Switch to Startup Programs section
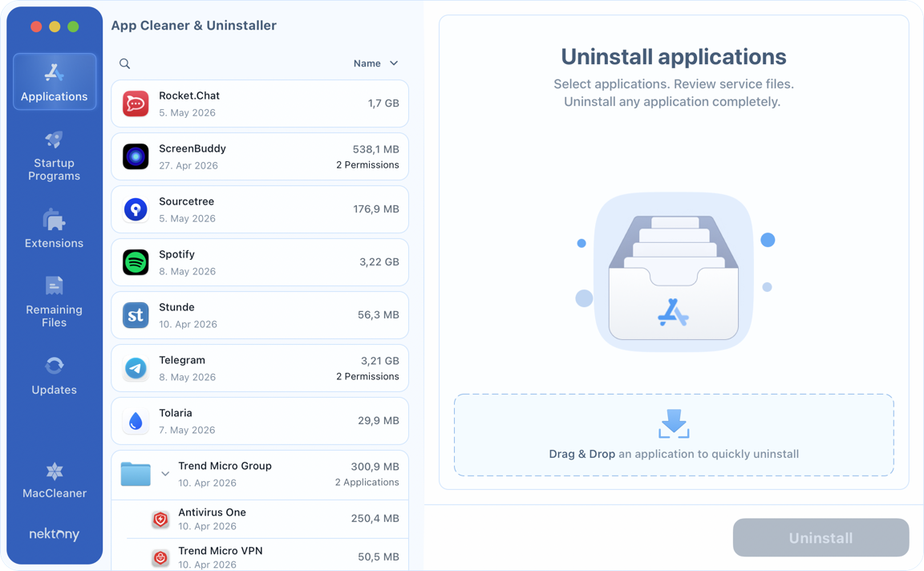The image size is (924, 571). coord(55,156)
